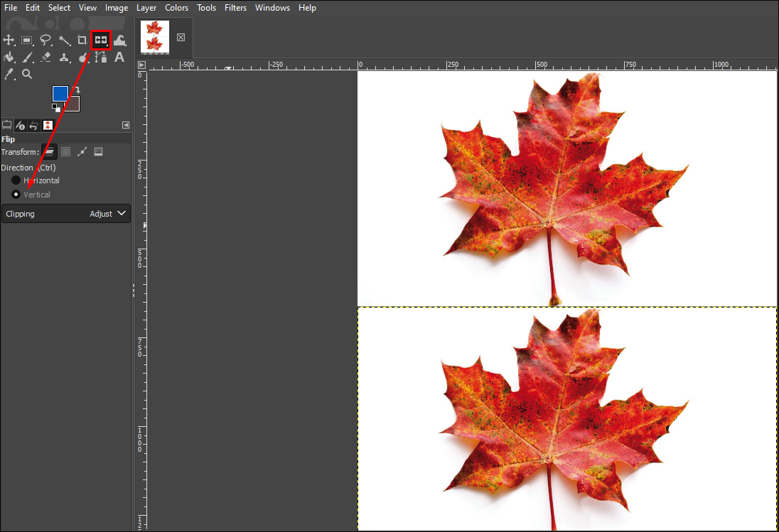Open the Image menu
This screenshot has height=532, width=779.
point(117,7)
